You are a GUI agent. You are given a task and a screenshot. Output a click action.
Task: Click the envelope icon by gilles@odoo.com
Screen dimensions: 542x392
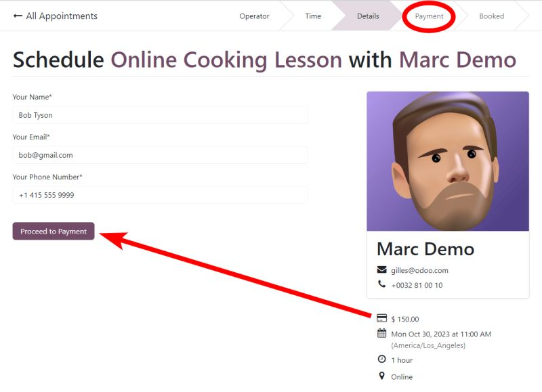(x=381, y=269)
